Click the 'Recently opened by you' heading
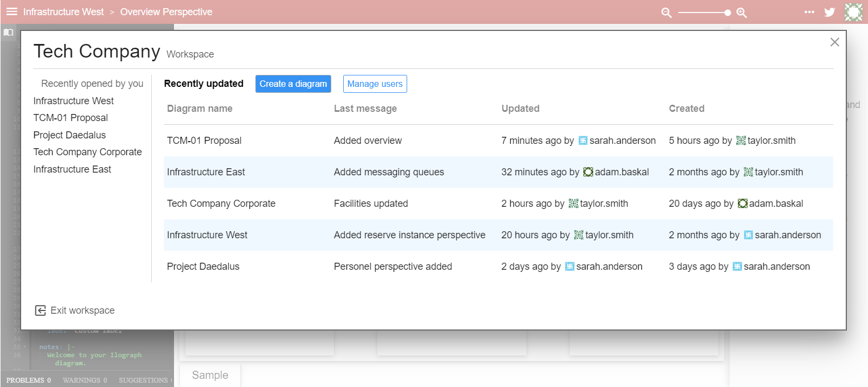Screen dimensions: 868x387 92,84
